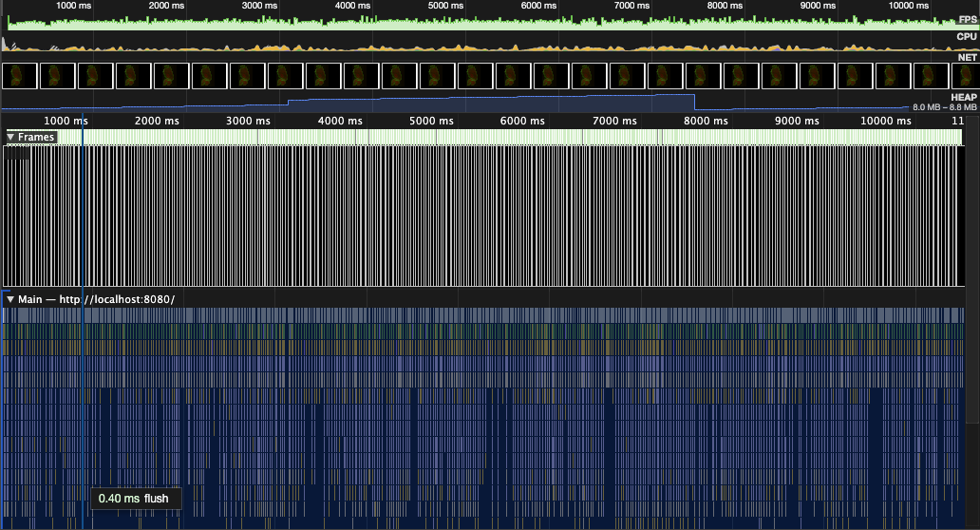This screenshot has height=530, width=980.
Task: Click the blue heap memory graph plateau
Action: 491,104
